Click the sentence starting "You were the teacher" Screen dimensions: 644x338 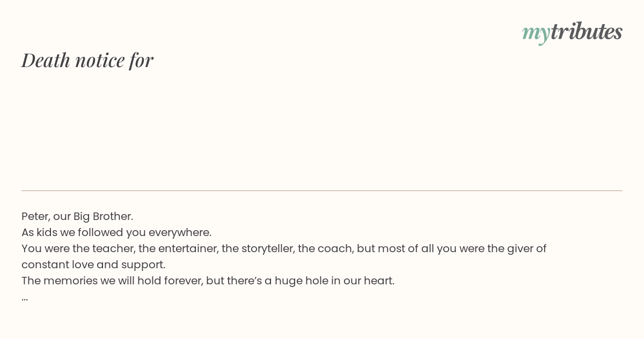pyautogui.click(x=284, y=256)
